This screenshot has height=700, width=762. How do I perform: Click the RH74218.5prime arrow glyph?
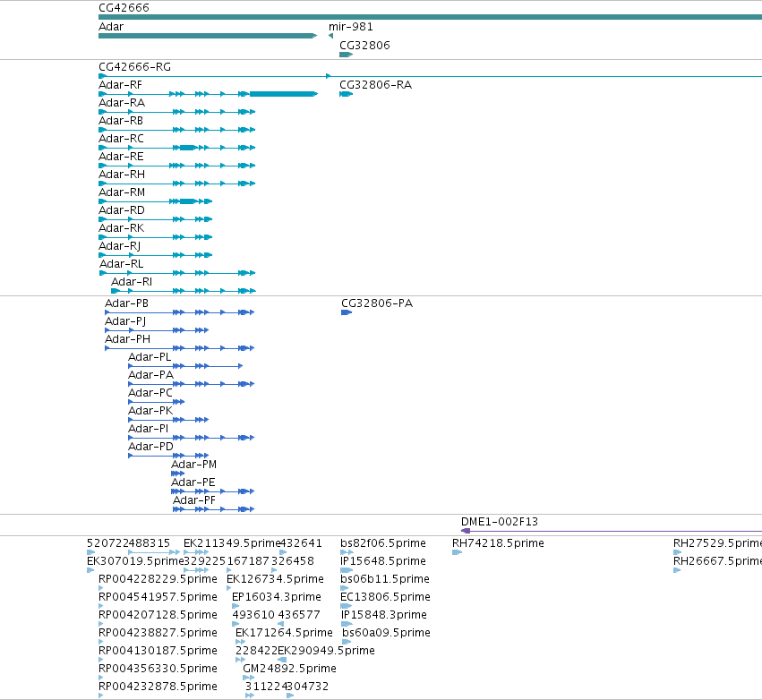[457, 552]
